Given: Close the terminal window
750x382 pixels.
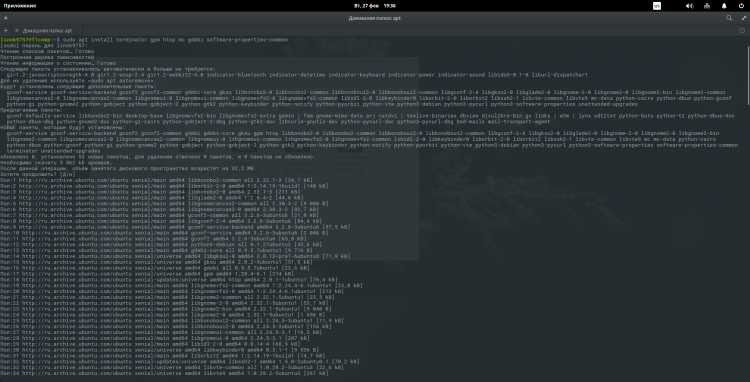Looking at the screenshot, I should click(x=5, y=18).
